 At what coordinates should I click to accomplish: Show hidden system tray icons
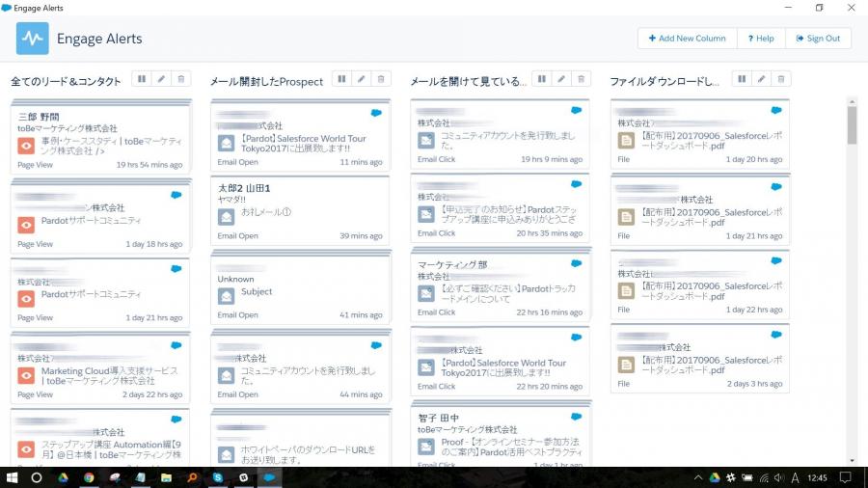698,477
